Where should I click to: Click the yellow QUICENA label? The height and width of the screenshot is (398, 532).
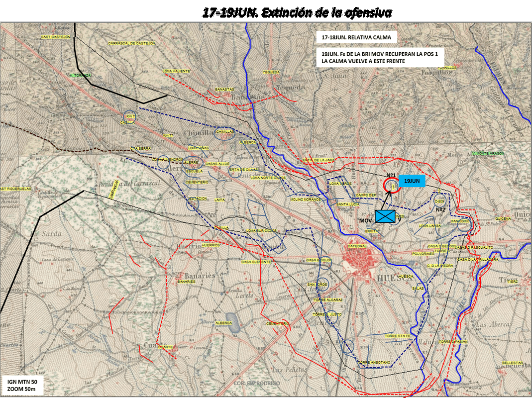coord(503,218)
